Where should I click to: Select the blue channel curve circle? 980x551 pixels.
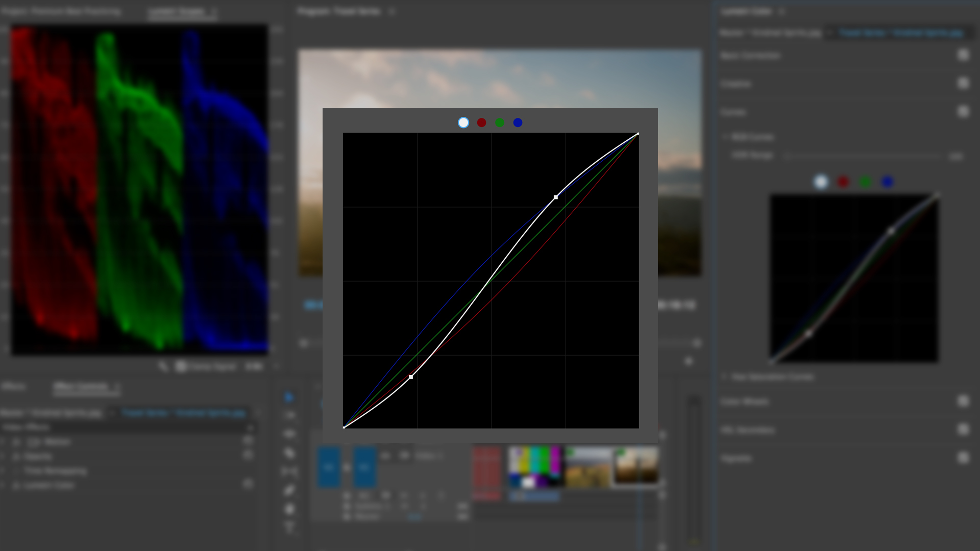click(518, 122)
